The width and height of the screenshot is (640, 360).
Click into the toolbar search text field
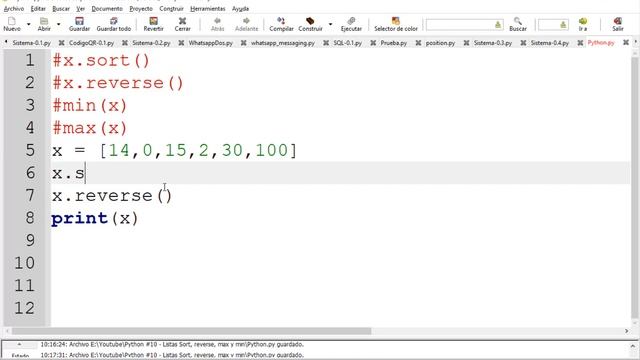[460, 25]
